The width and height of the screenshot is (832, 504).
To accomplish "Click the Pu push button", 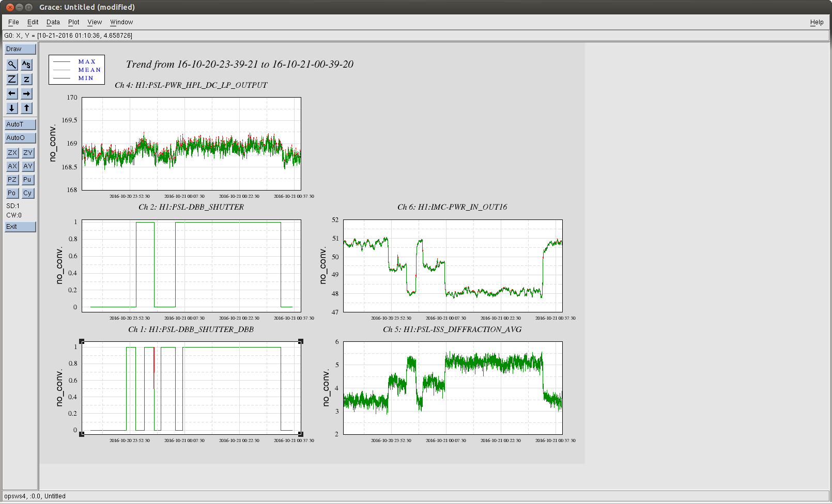I will pos(28,180).
